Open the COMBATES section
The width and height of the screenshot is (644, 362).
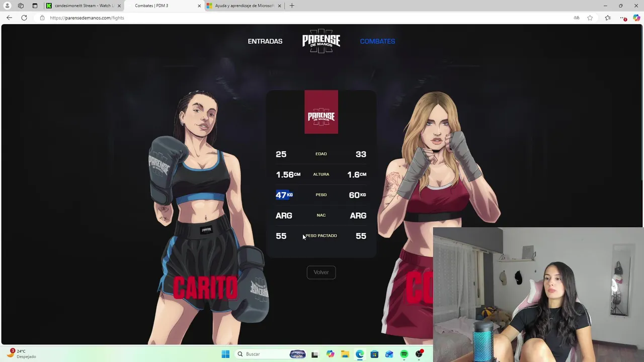click(x=377, y=41)
